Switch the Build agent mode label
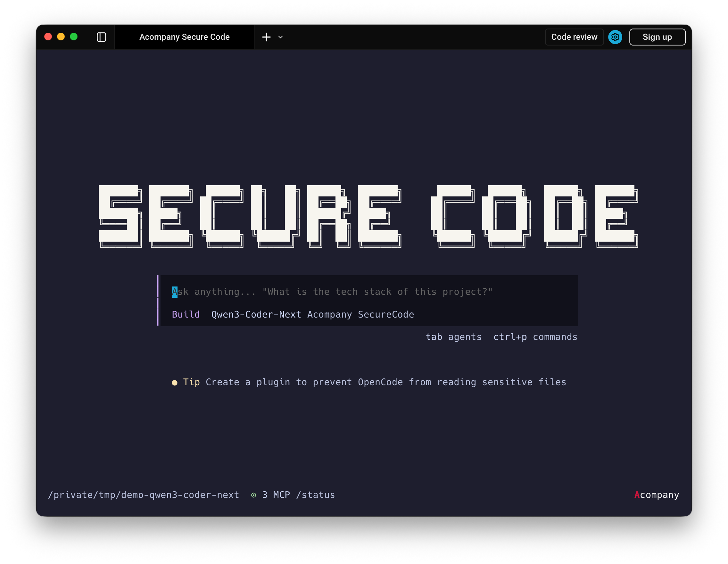This screenshot has width=728, height=564. (x=186, y=314)
